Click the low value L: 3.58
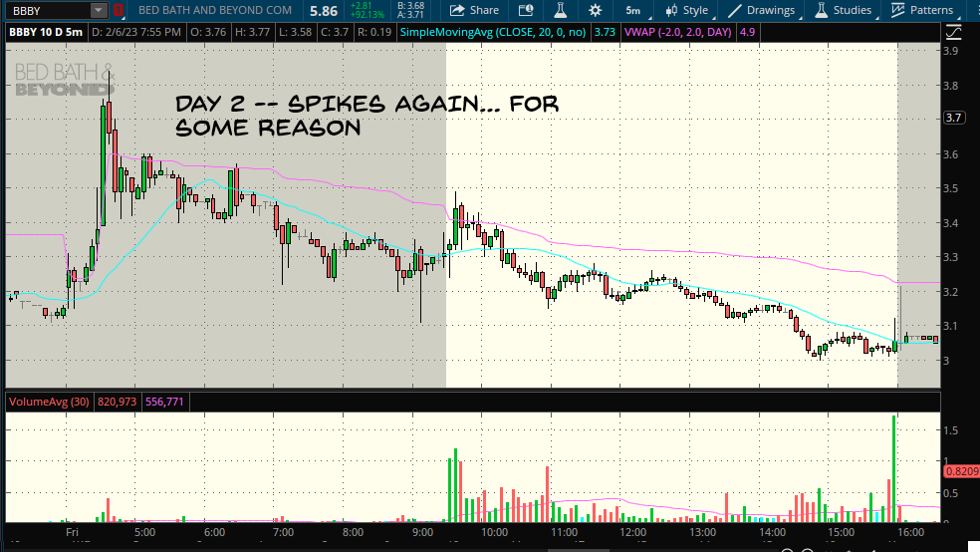980x552 pixels. [x=295, y=32]
